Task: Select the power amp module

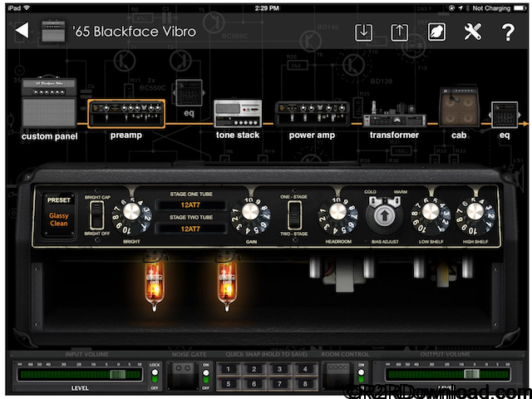Action: [x=312, y=113]
